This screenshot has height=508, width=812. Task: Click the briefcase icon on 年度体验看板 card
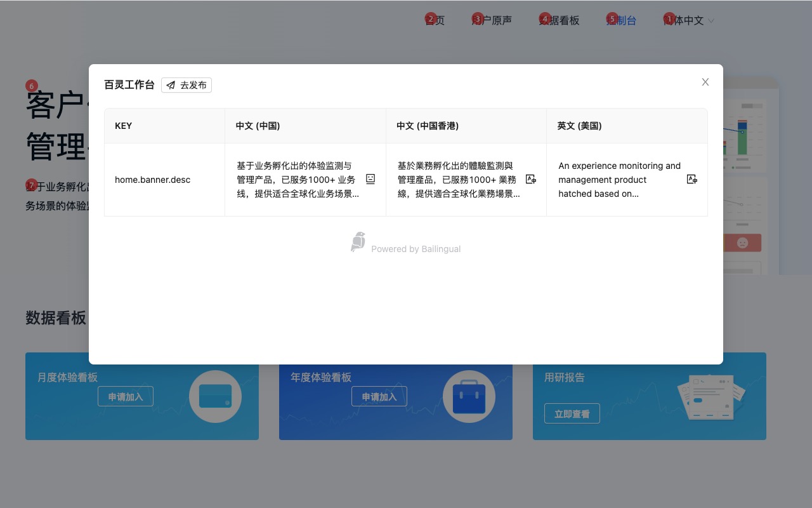pyautogui.click(x=469, y=396)
